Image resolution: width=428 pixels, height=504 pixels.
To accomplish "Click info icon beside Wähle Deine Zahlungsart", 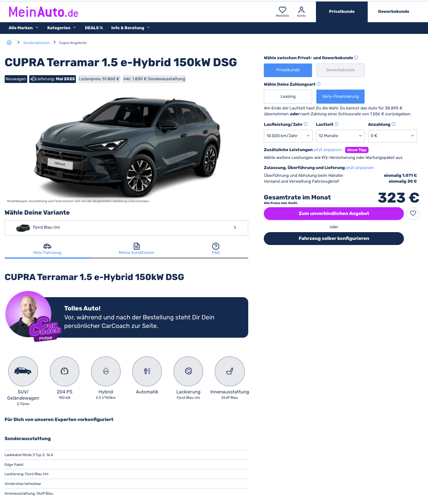I will pyautogui.click(x=319, y=84).
